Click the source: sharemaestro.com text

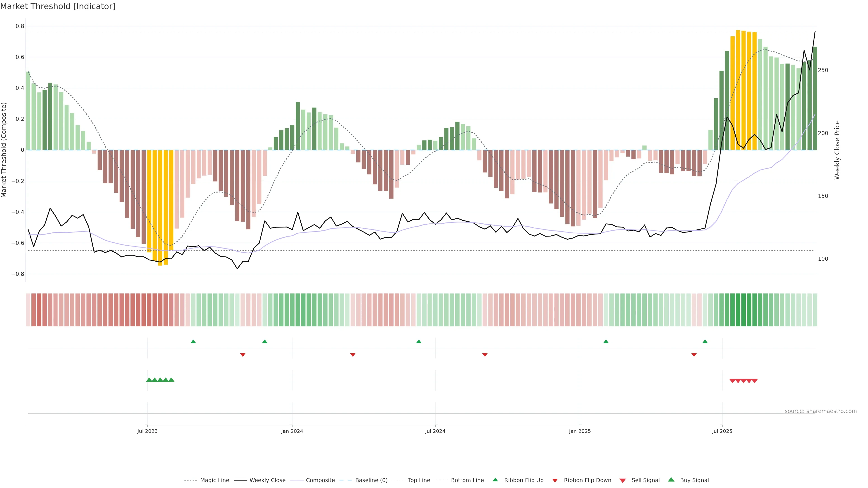pos(821,411)
